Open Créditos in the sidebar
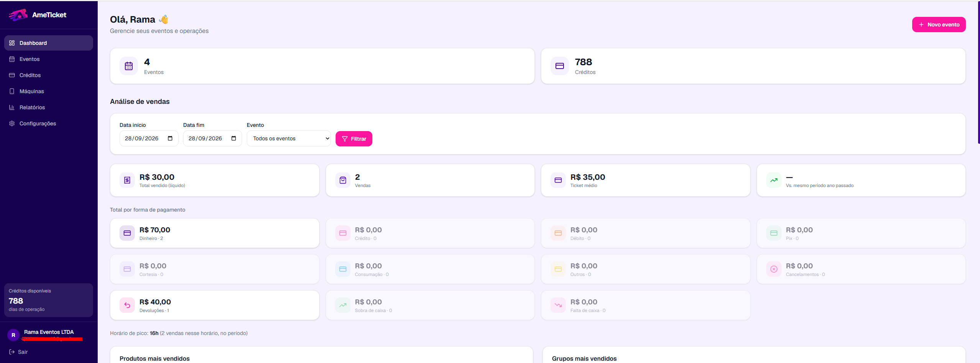This screenshot has height=363, width=980. point(49,75)
